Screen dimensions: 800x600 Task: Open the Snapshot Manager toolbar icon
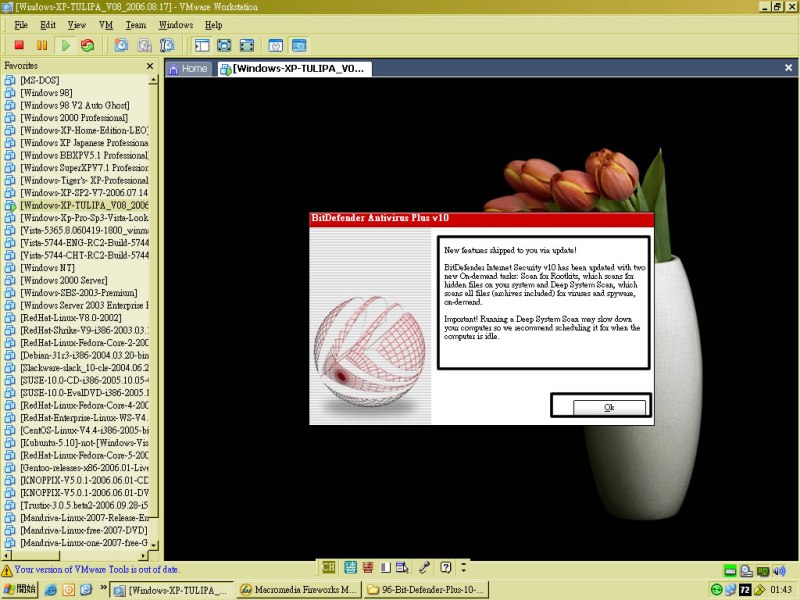pyautogui.click(x=167, y=45)
